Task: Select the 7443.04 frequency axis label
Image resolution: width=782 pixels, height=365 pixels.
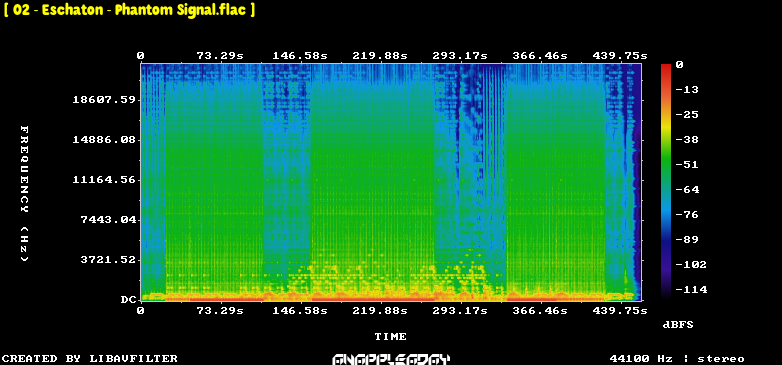Action: tap(108, 219)
